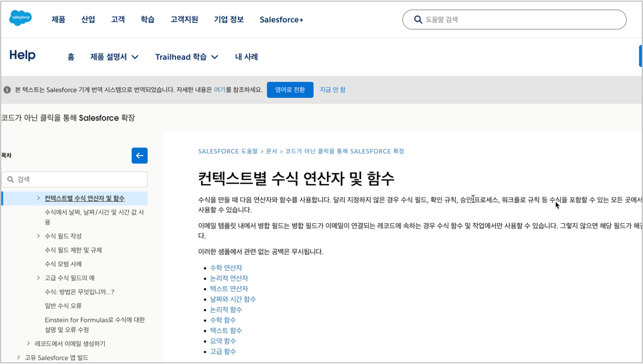The height and width of the screenshot is (364, 643).
Task: Click the 여기 link in translation notice
Action: tap(219, 89)
